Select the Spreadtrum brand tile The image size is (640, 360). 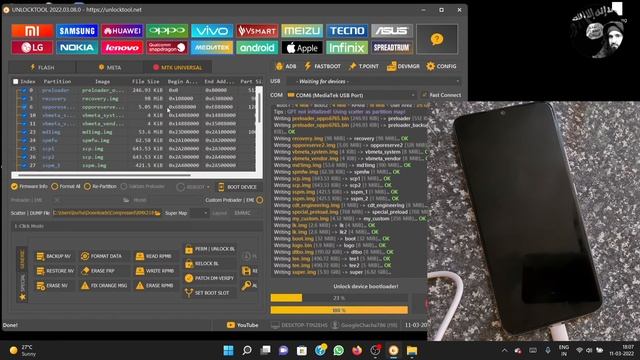click(392, 47)
